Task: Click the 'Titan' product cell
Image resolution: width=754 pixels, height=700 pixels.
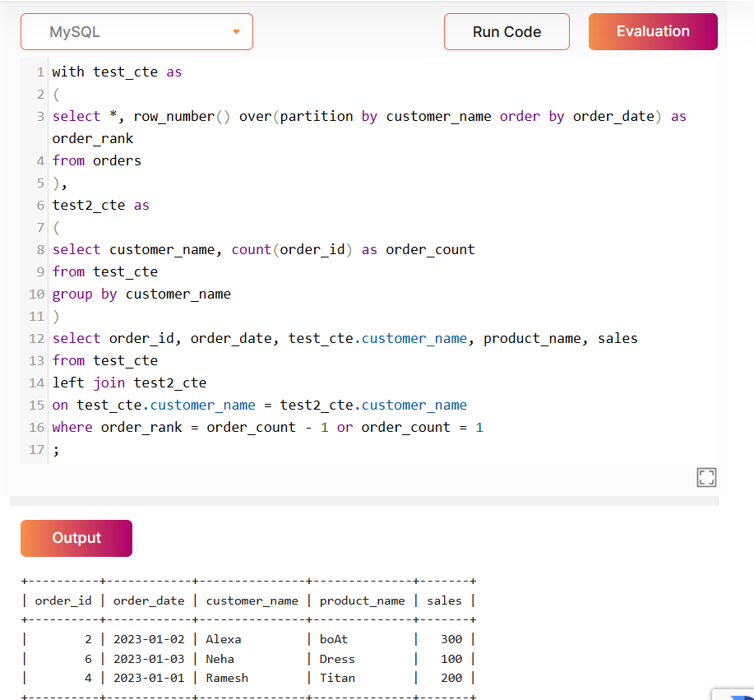Action: point(337,679)
